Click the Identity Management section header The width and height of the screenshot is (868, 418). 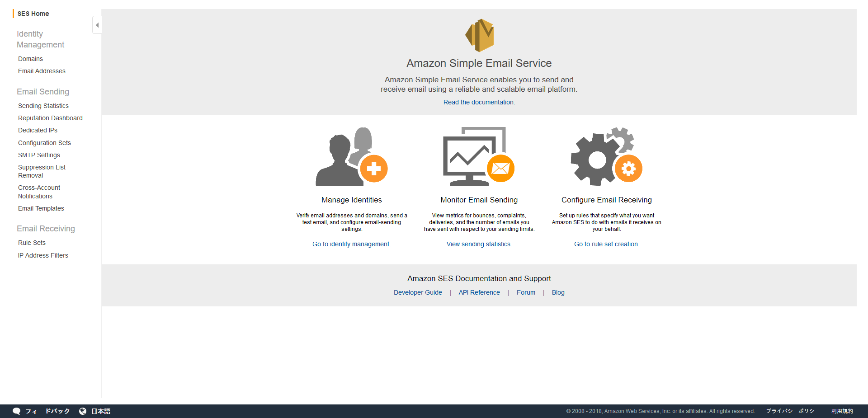click(x=40, y=39)
